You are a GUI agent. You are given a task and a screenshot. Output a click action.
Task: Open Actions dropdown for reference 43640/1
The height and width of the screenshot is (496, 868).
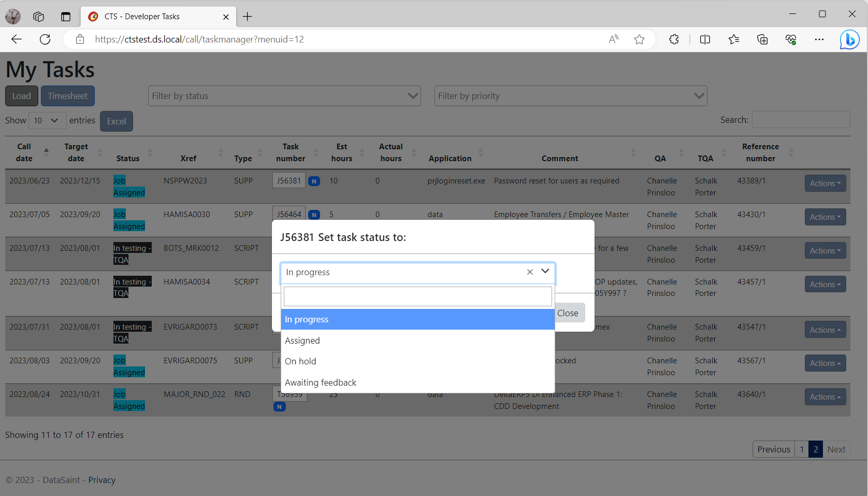(825, 396)
